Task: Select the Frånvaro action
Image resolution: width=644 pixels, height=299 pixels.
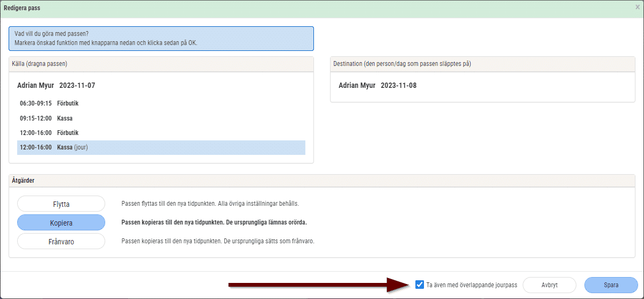Action: tap(61, 241)
